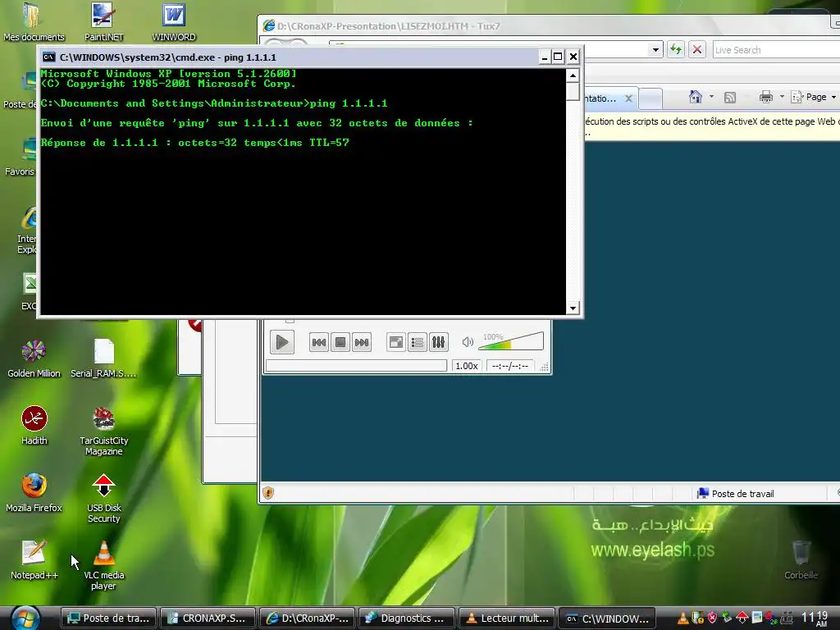
Task: Click Safely Remove Hardware tray icon
Action: (x=727, y=619)
